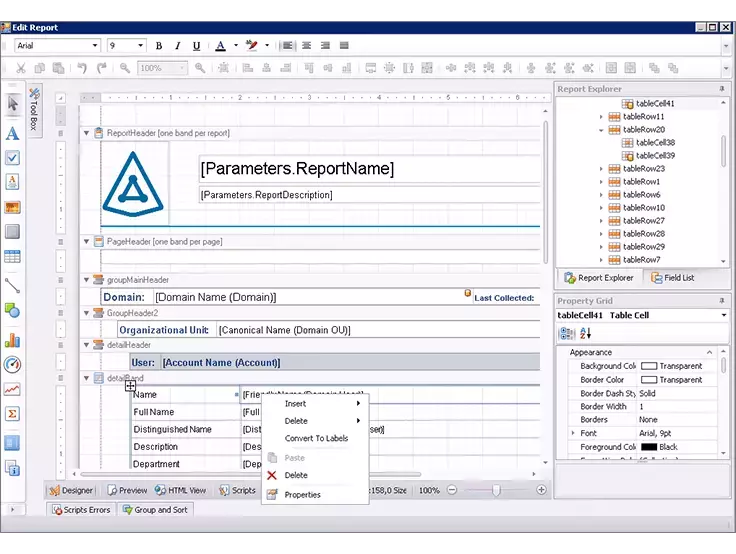Screen dimensions: 736x554
Task: Align text left
Action: [287, 46]
